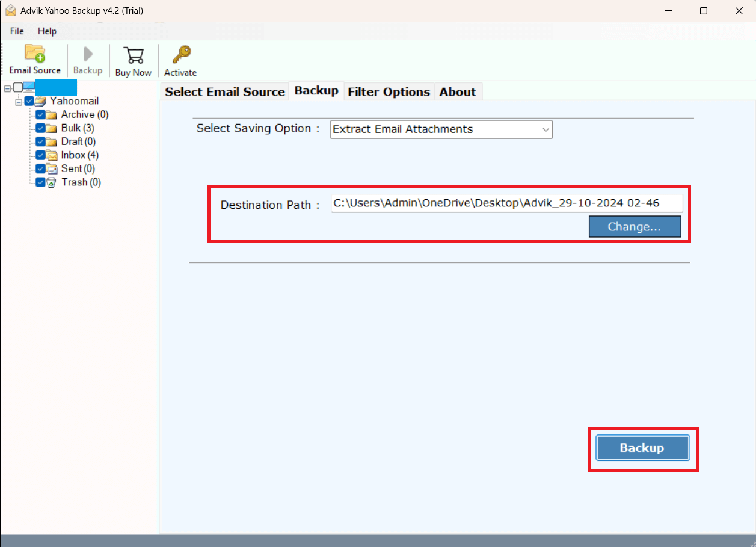756x547 pixels.
Task: Open the About tab
Action: (x=458, y=92)
